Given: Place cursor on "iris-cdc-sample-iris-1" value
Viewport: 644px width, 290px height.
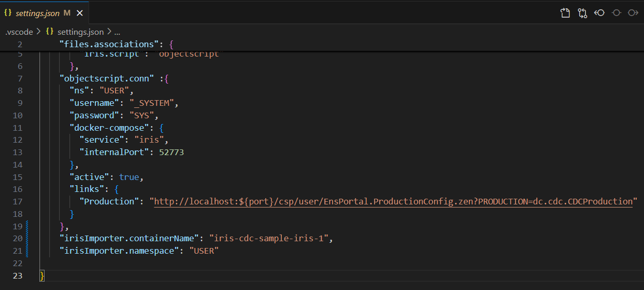Looking at the screenshot, I should (x=269, y=239).
